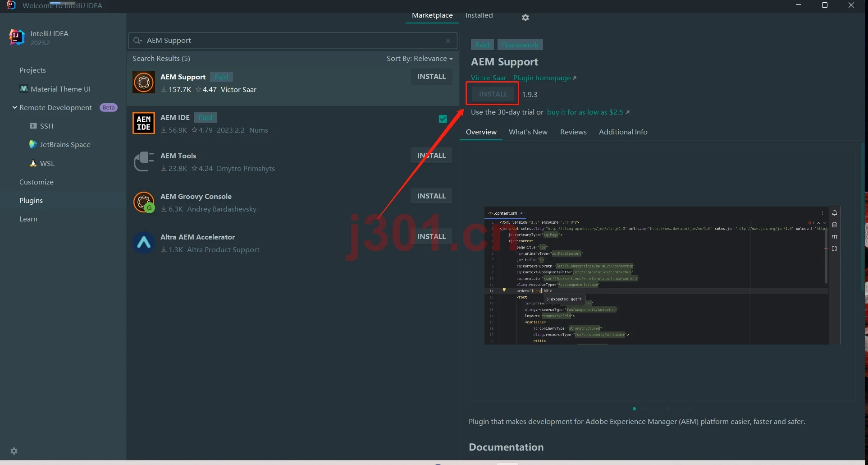Image resolution: width=868 pixels, height=465 pixels.
Task: Select the AEM Support plugin icon
Action: [x=144, y=83]
